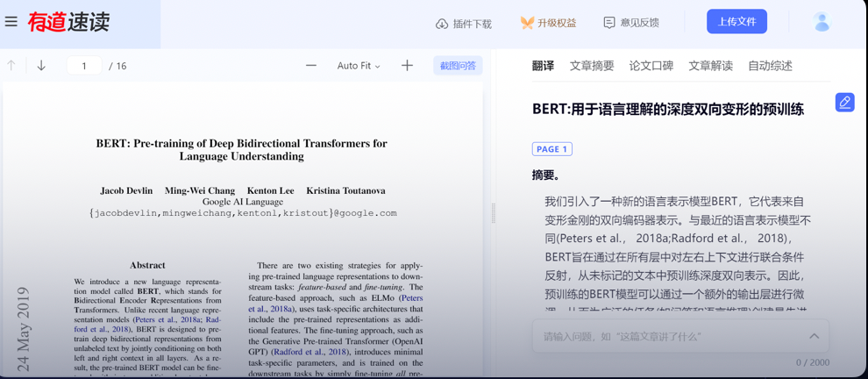Switch to the 翻译 tab
This screenshot has height=379, width=868.
tap(543, 66)
